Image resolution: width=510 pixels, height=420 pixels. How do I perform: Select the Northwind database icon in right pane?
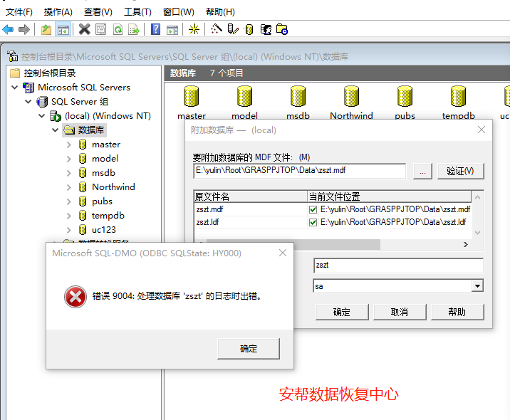tap(352, 97)
